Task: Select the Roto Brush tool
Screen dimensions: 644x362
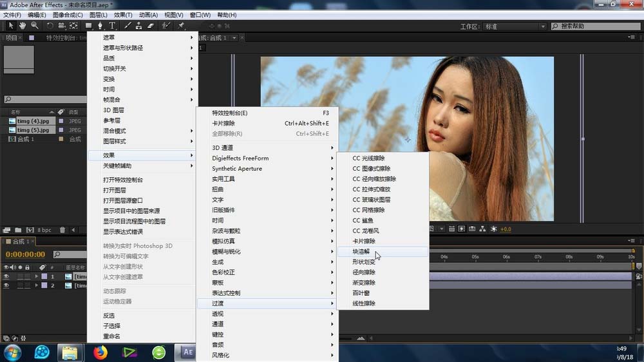Action: click(166, 26)
